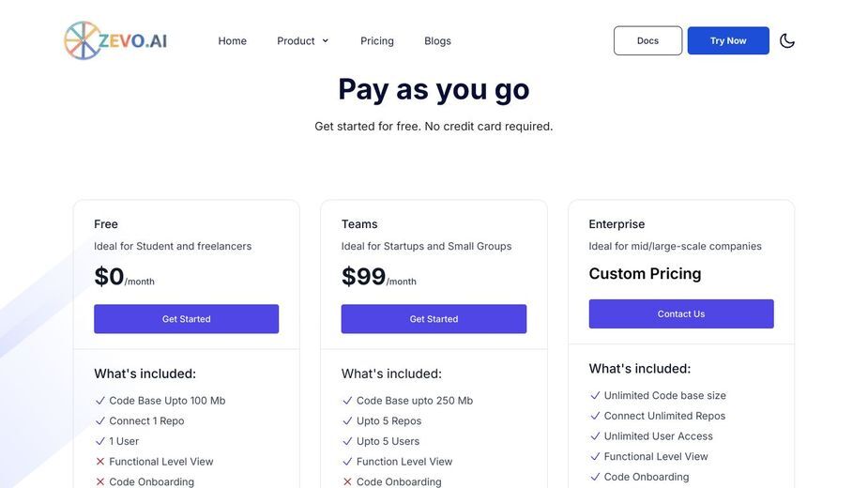868x488 pixels.
Task: Click checkmark beside 1 User
Action: (x=100, y=441)
